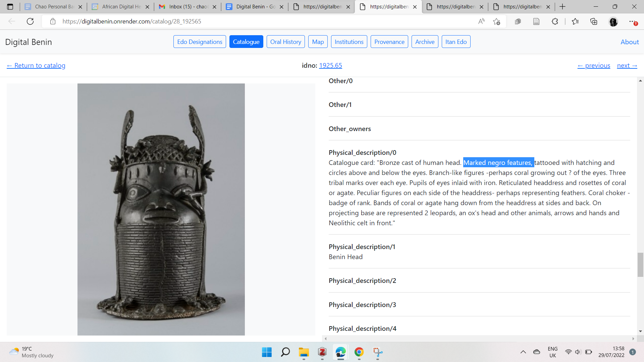This screenshot has width=644, height=362.
Task: Open taskbar Search magnifier
Action: point(285,352)
